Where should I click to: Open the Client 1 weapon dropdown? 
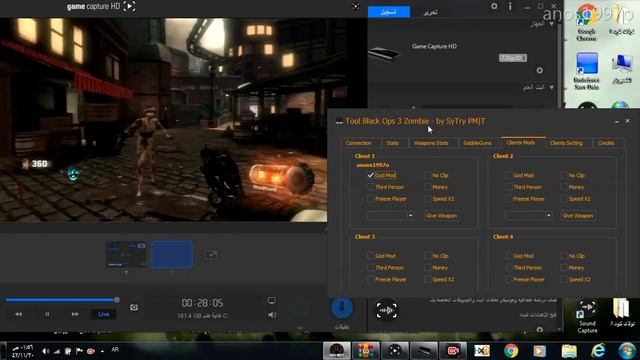tap(391, 216)
